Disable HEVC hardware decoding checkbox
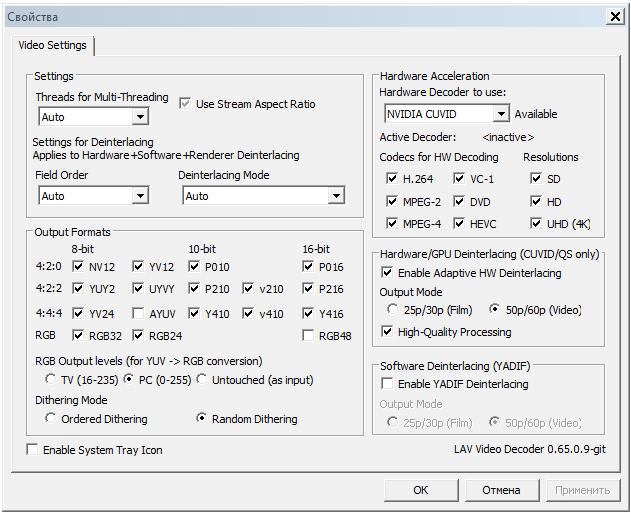Screen dimensions: 631x514 pyautogui.click(x=445, y=224)
